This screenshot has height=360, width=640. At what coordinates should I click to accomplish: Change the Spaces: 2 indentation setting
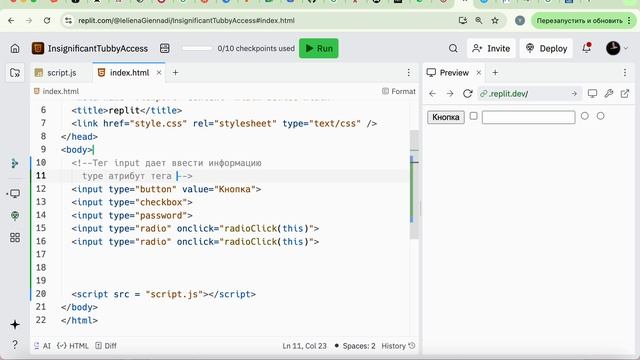tap(355, 346)
